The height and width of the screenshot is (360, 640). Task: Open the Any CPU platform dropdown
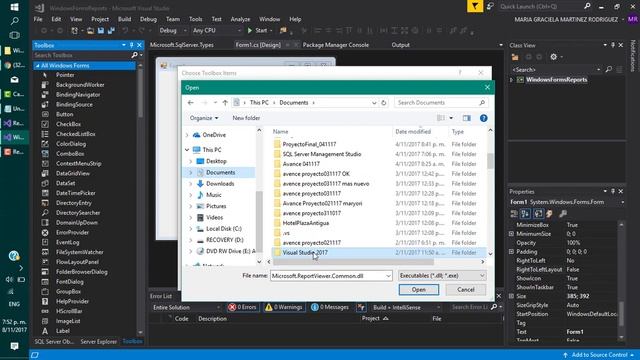click(217, 31)
